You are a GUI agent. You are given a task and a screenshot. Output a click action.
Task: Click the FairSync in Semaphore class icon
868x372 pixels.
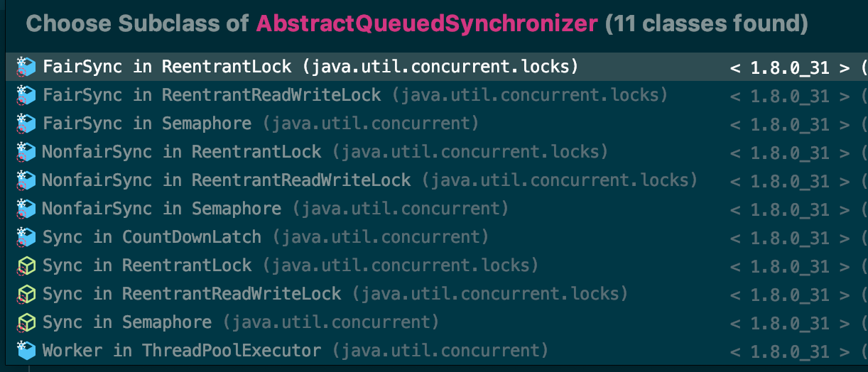click(26, 124)
